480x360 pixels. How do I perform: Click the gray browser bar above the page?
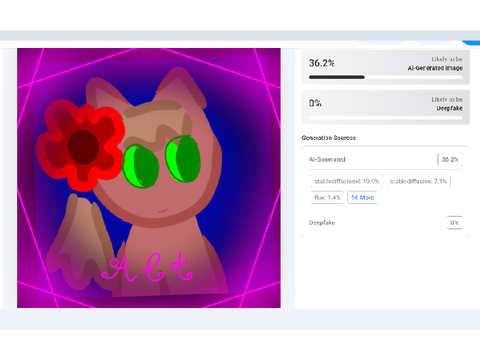tap(240, 35)
